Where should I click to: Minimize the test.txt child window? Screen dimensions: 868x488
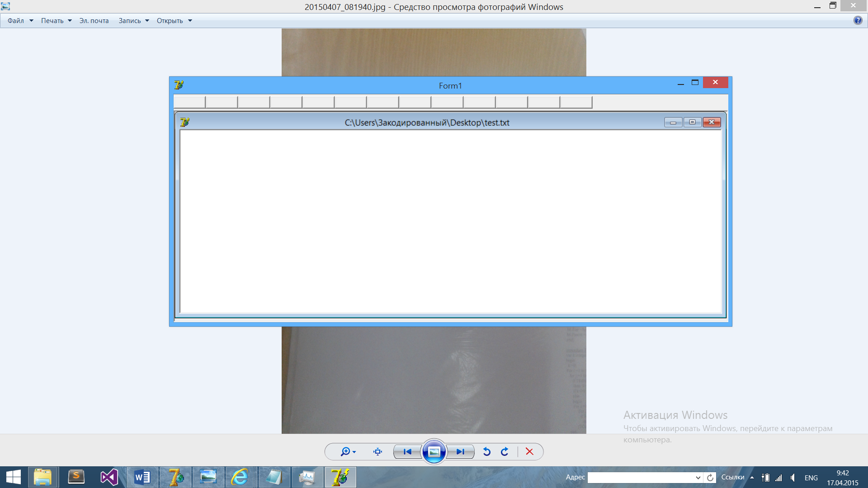[x=673, y=122]
